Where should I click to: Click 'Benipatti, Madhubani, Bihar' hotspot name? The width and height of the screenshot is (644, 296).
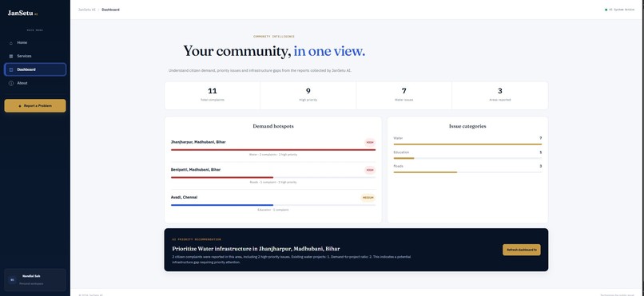pos(196,169)
